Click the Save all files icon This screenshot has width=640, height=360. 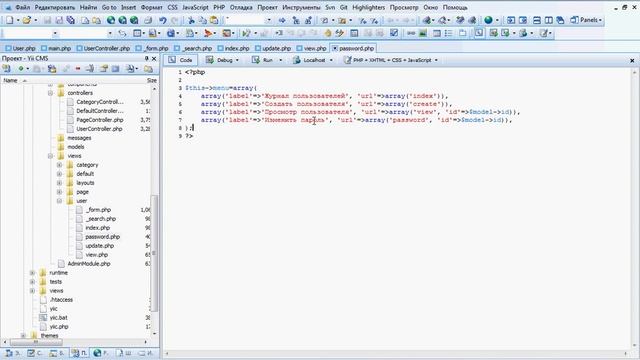click(71, 20)
